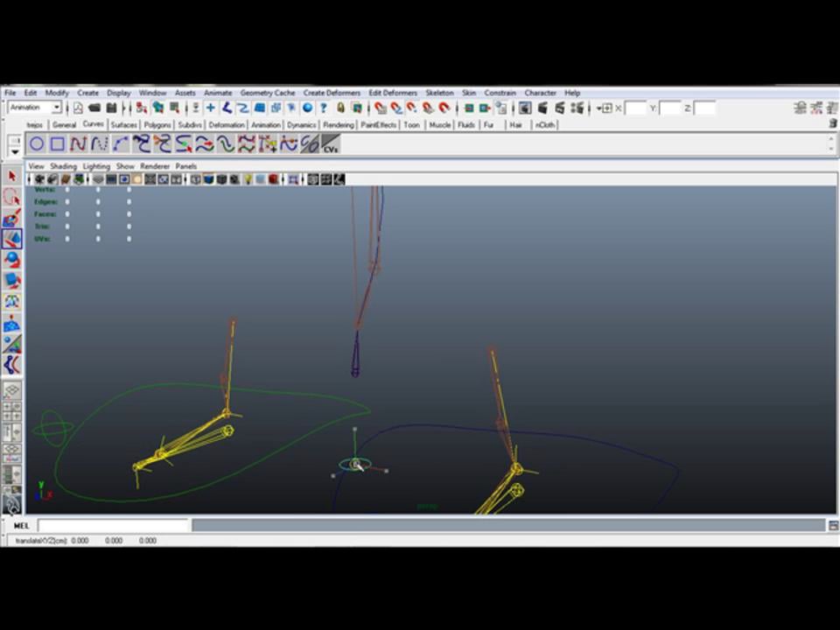Click shelf scroll up arrow
Viewport: 840px width, 630px height.
pos(831,139)
